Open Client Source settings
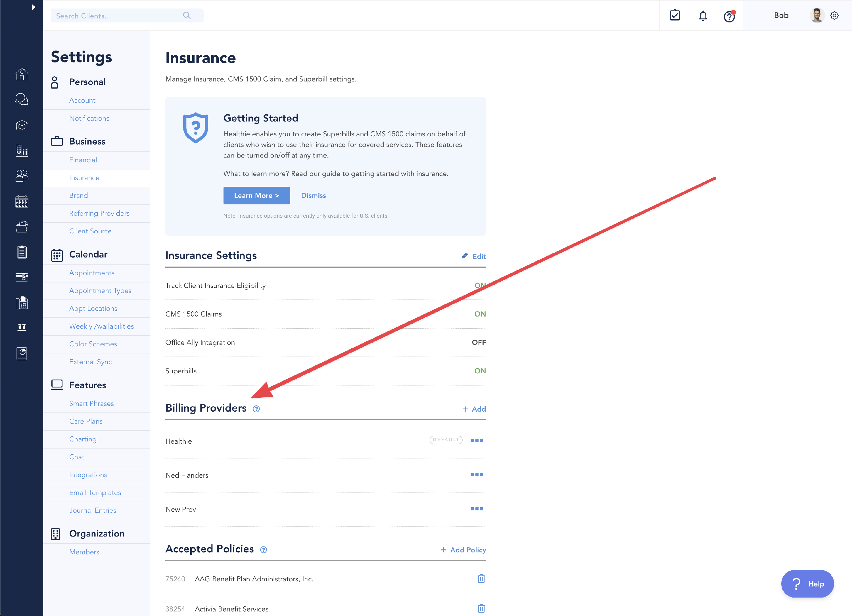Viewport: 852px width, 616px height. click(x=90, y=231)
